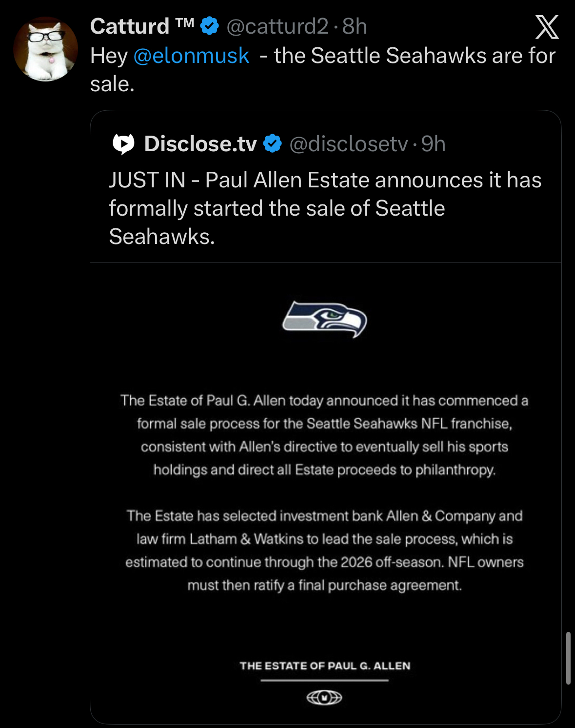Open the @elonmusk mention

click(191, 56)
